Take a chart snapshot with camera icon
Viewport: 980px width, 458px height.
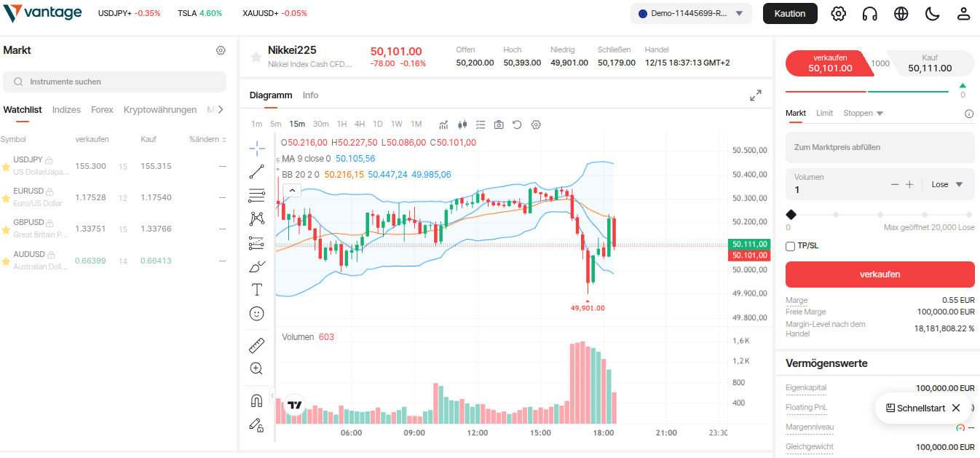[x=499, y=125]
